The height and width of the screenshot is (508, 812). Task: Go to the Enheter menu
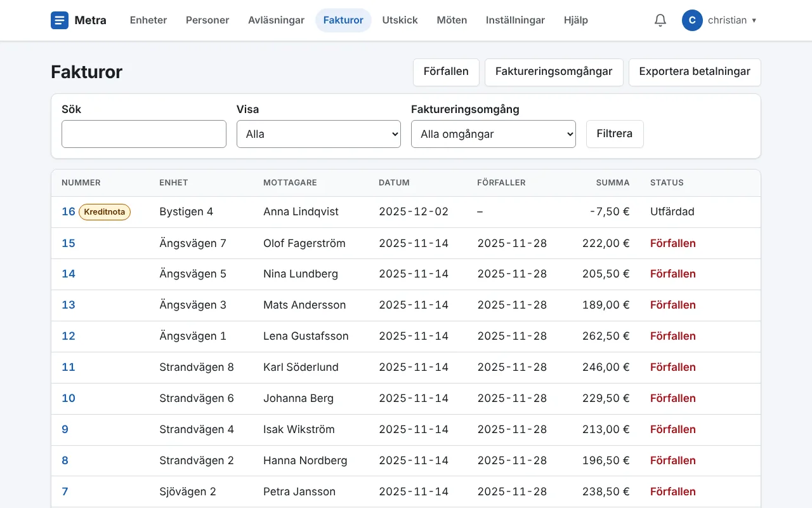[148, 20]
